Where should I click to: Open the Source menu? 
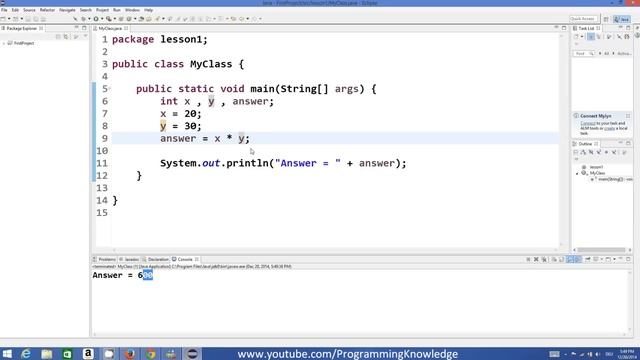point(29,10)
